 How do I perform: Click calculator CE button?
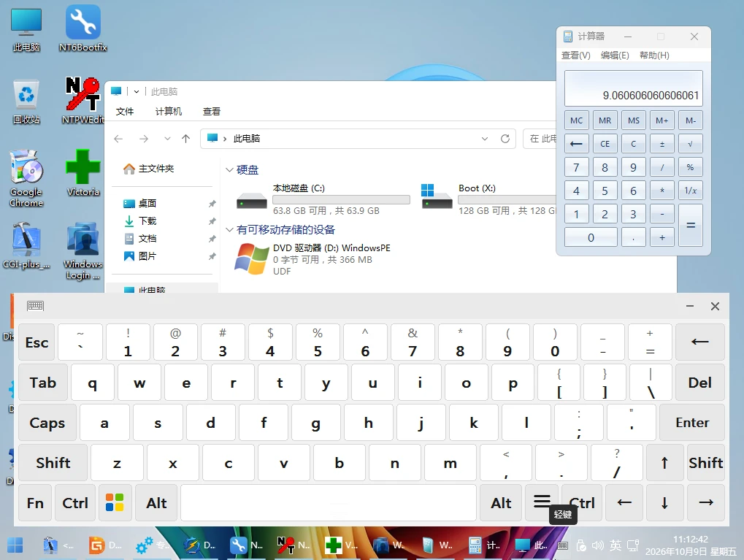pyautogui.click(x=605, y=144)
